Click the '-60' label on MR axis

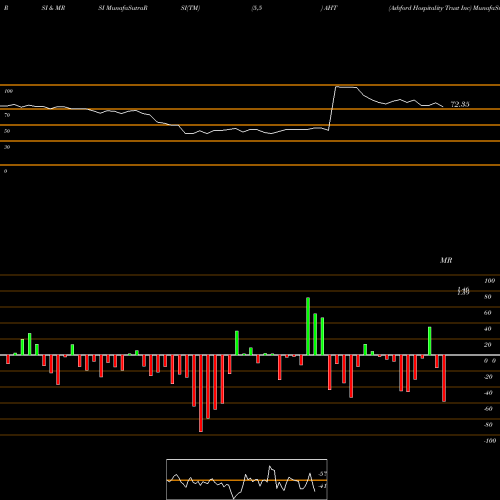click(488, 409)
